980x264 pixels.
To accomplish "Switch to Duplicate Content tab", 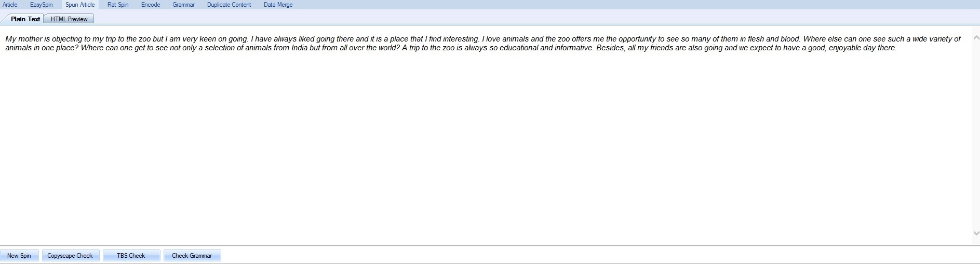I will [229, 5].
